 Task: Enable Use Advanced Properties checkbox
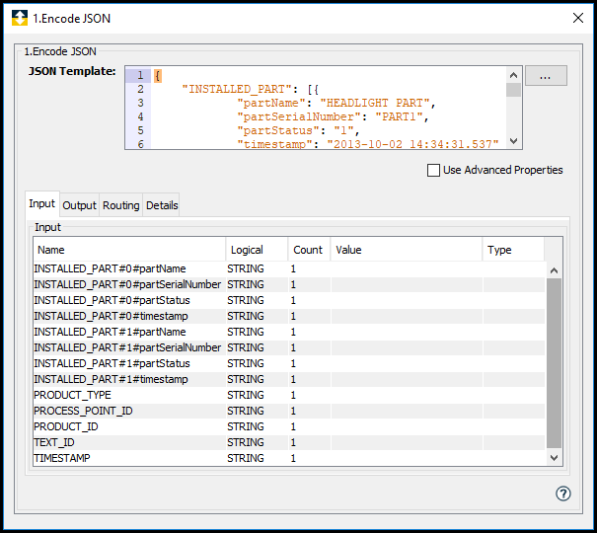433,170
